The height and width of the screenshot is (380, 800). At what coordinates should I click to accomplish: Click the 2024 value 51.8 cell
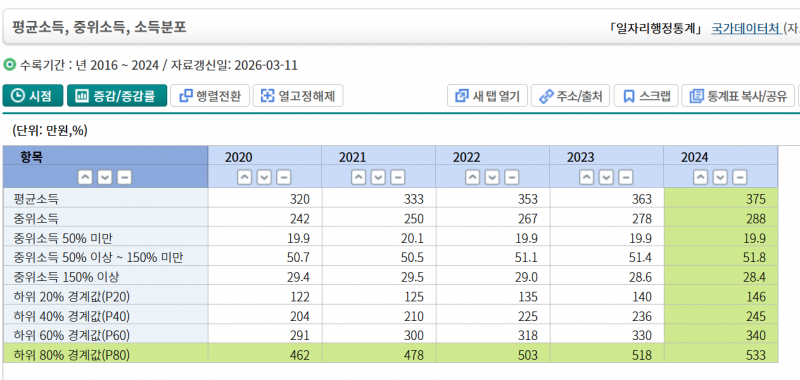click(x=721, y=257)
